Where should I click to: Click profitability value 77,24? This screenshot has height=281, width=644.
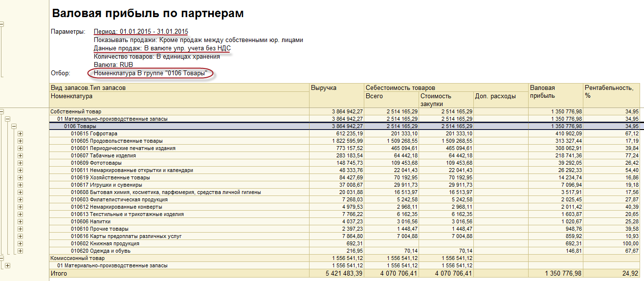point(632,155)
